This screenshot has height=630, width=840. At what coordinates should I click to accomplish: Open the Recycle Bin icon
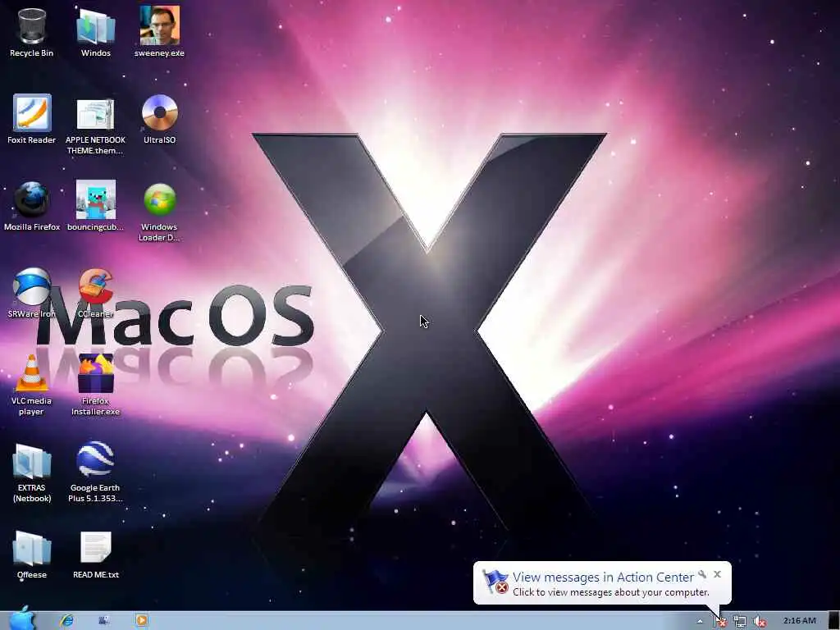pyautogui.click(x=32, y=25)
